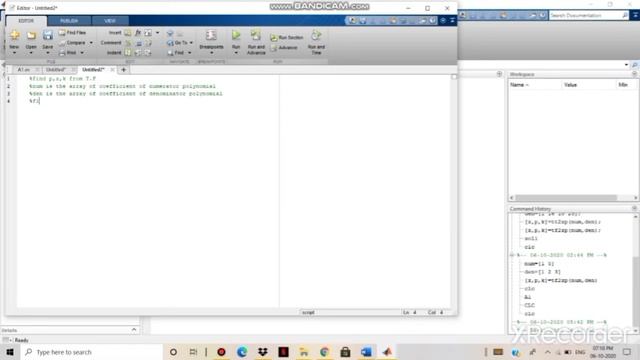The image size is (640, 360).
Task: Click the Open folder icon
Action: tap(31, 36)
